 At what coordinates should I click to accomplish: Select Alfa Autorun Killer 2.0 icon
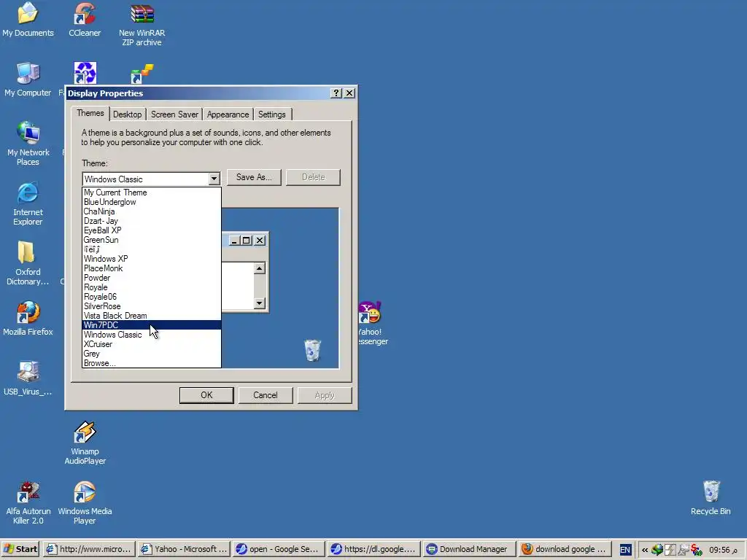click(x=28, y=503)
